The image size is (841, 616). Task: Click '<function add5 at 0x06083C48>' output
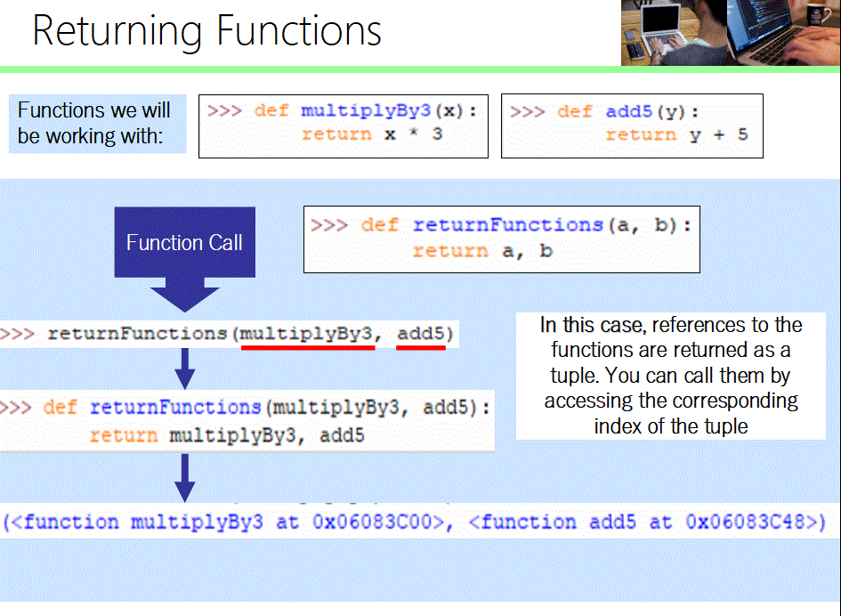point(643,522)
